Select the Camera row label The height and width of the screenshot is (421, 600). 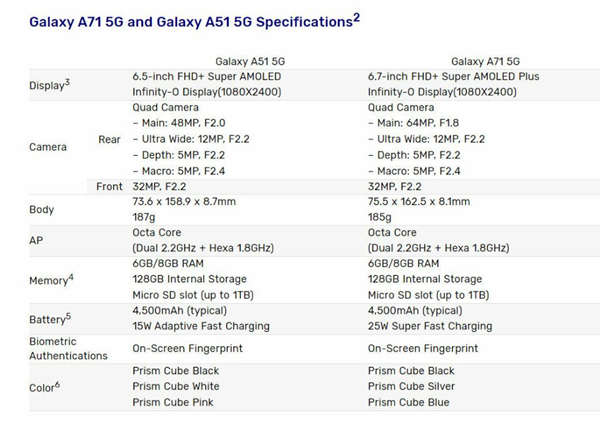click(x=48, y=147)
